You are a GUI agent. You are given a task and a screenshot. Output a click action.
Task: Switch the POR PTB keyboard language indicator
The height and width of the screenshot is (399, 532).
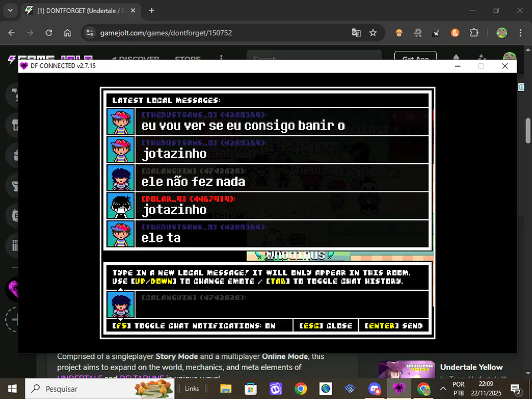click(x=458, y=388)
